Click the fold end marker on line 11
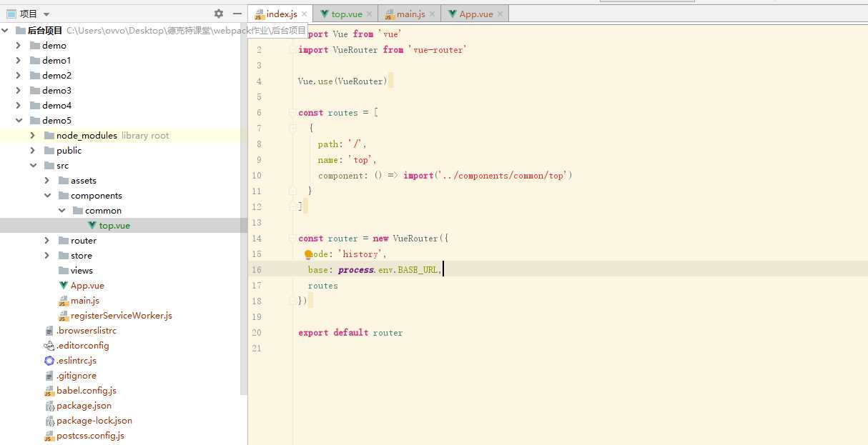868x445 pixels. pyautogui.click(x=292, y=191)
